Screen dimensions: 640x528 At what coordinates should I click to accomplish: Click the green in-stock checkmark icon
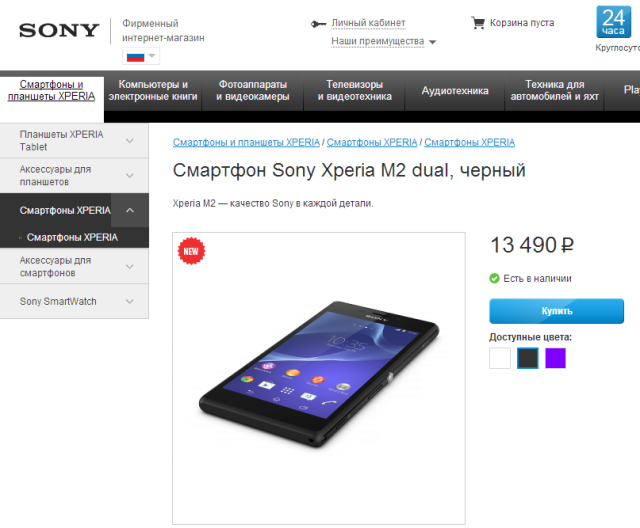pos(494,278)
